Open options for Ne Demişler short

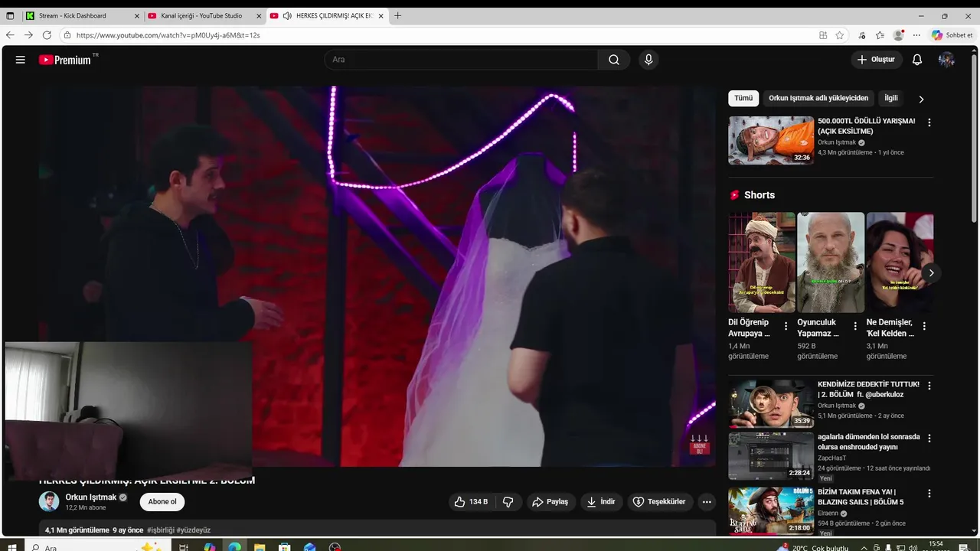(x=924, y=326)
